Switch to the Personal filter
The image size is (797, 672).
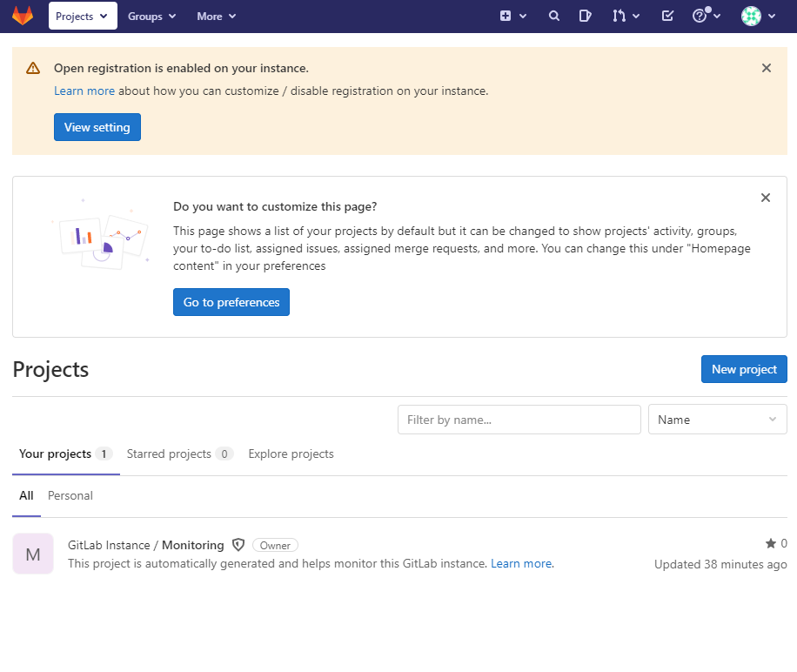[70, 495]
